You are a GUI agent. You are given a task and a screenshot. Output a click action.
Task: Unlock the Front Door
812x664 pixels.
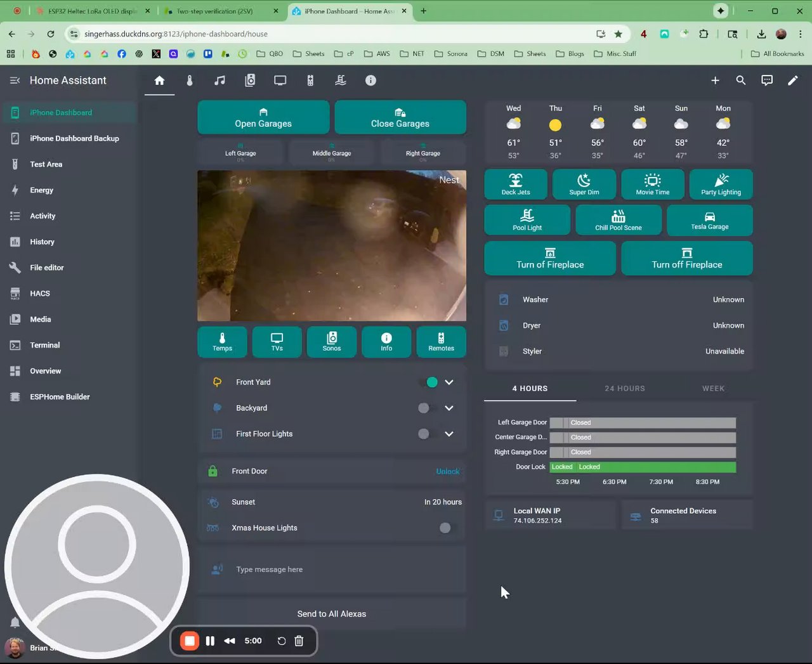point(448,471)
